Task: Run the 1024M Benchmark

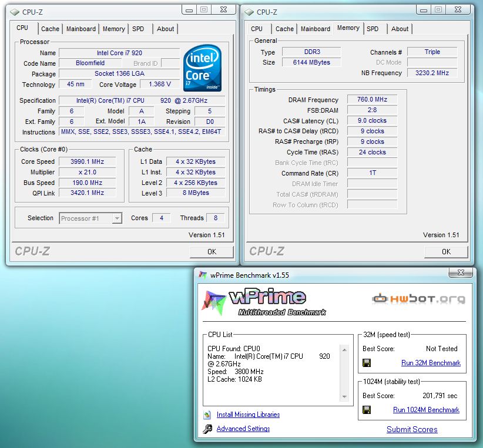Action: tap(427, 410)
